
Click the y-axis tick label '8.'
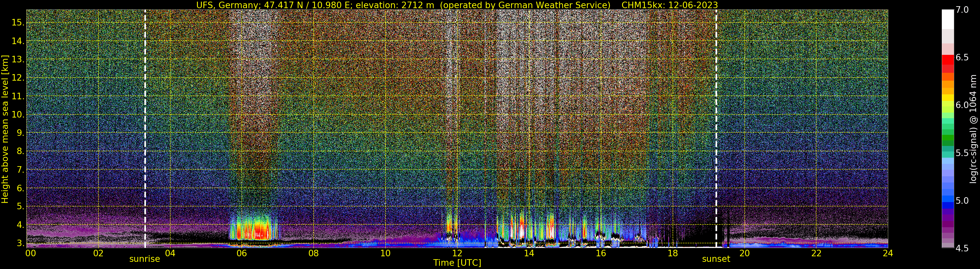[20, 151]
